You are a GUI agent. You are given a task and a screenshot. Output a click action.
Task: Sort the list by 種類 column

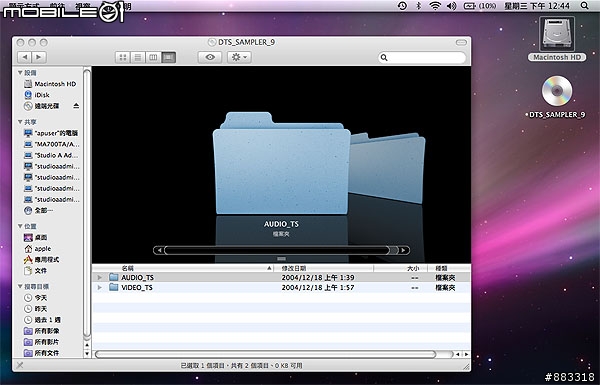[449, 268]
